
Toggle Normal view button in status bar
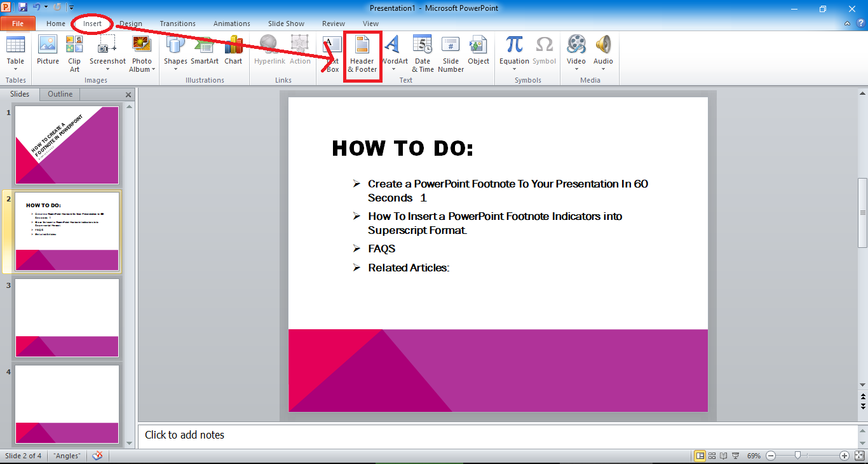pos(700,456)
